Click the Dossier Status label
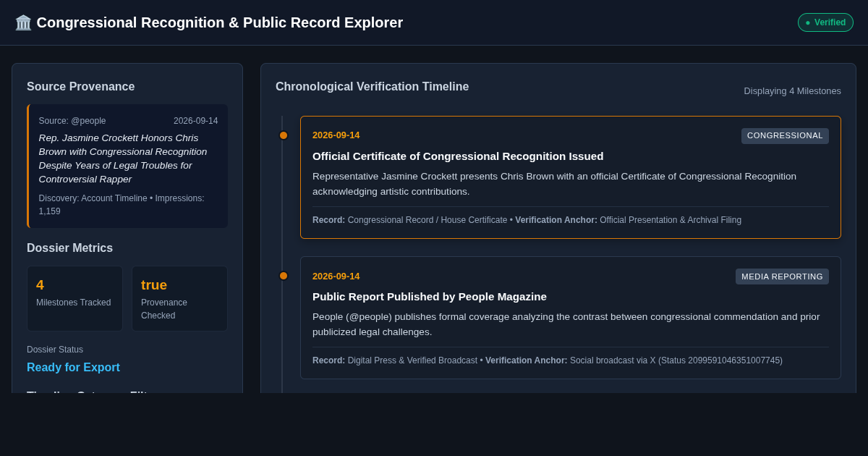The height and width of the screenshot is (456, 868). point(55,350)
